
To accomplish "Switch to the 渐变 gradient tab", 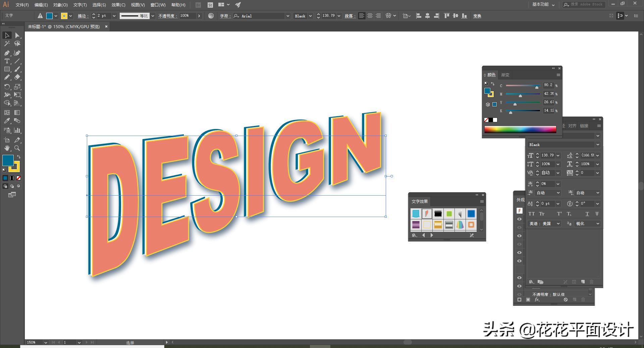I will pos(505,75).
